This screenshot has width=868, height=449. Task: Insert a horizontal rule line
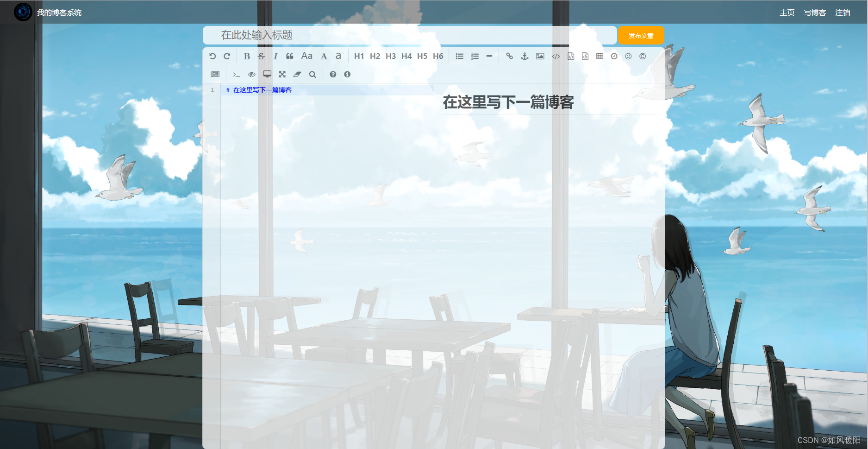click(x=489, y=56)
